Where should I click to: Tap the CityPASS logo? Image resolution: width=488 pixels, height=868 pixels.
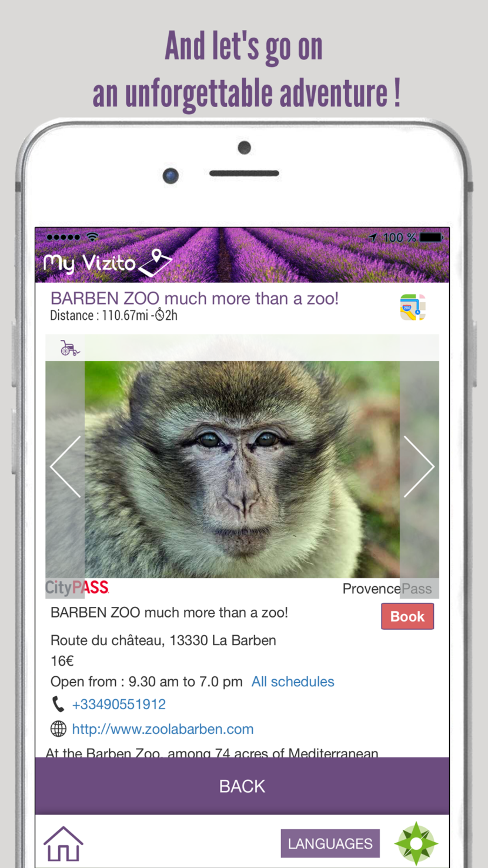(x=77, y=587)
